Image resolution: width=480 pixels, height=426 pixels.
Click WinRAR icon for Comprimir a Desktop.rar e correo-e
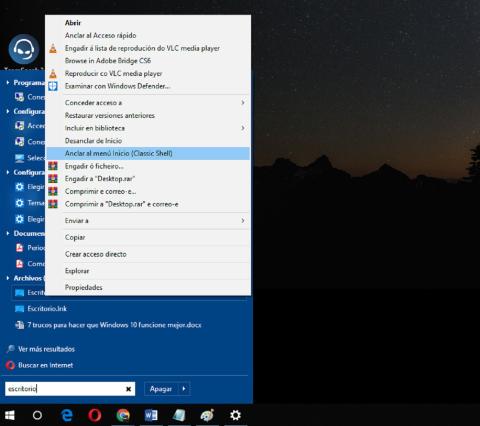53,204
